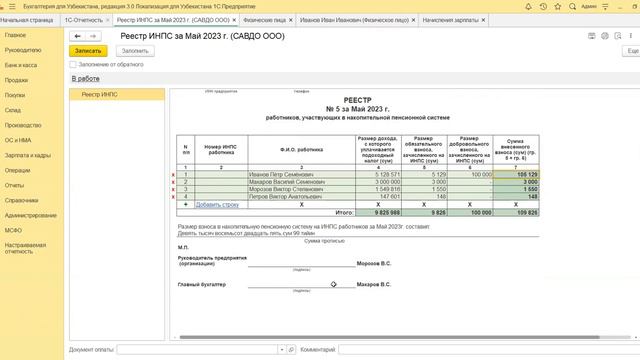Go back with the left arrow
The width and height of the screenshot is (640, 360).
coord(78,36)
